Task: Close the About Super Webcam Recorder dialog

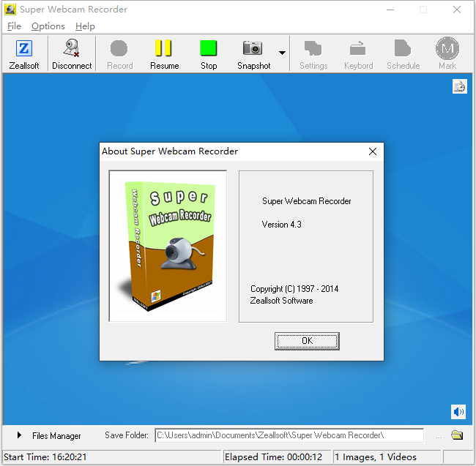Action: click(373, 151)
